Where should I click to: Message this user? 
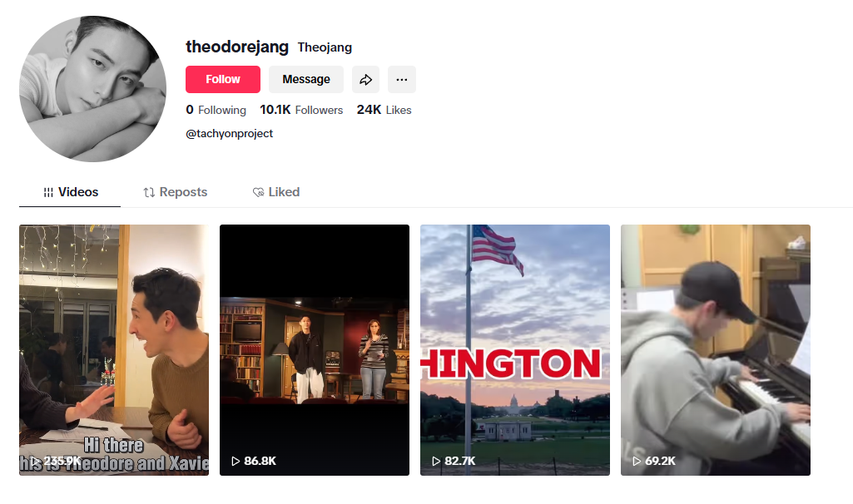306,79
